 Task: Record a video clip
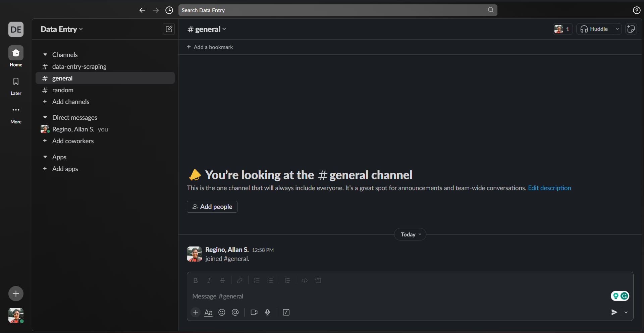point(254,313)
